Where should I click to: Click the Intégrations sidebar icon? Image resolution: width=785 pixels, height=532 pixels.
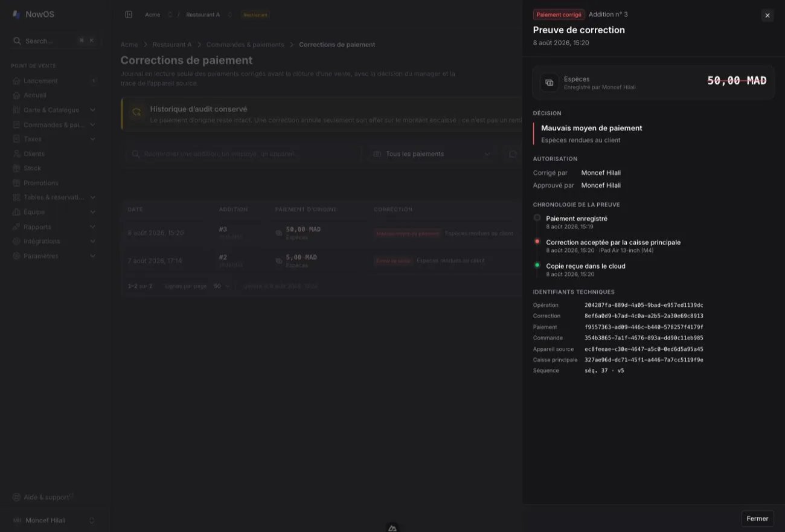[17, 242]
